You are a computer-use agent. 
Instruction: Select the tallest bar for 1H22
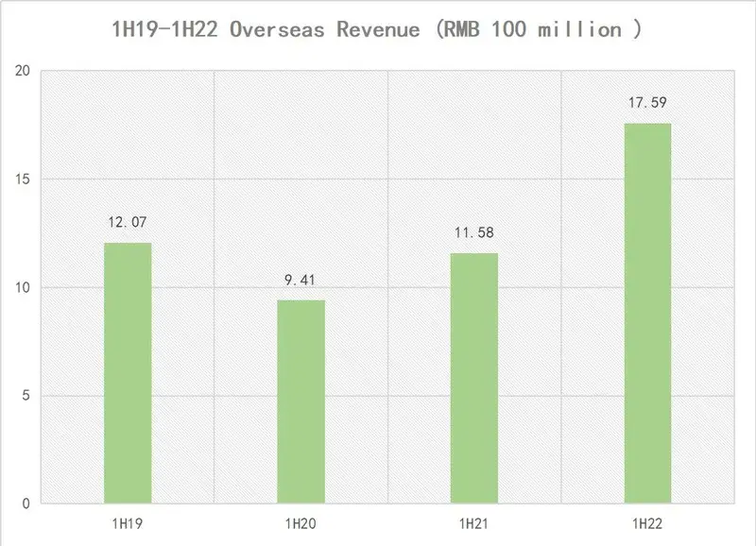point(647,314)
